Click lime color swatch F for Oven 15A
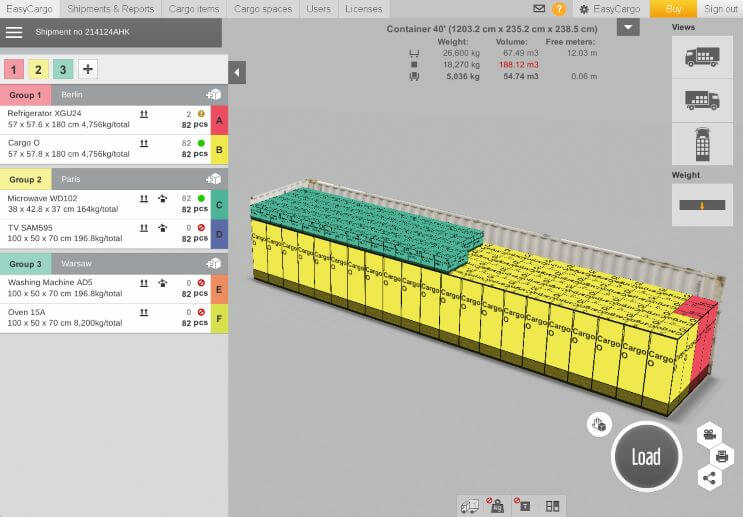The width and height of the screenshot is (743, 517). [219, 318]
